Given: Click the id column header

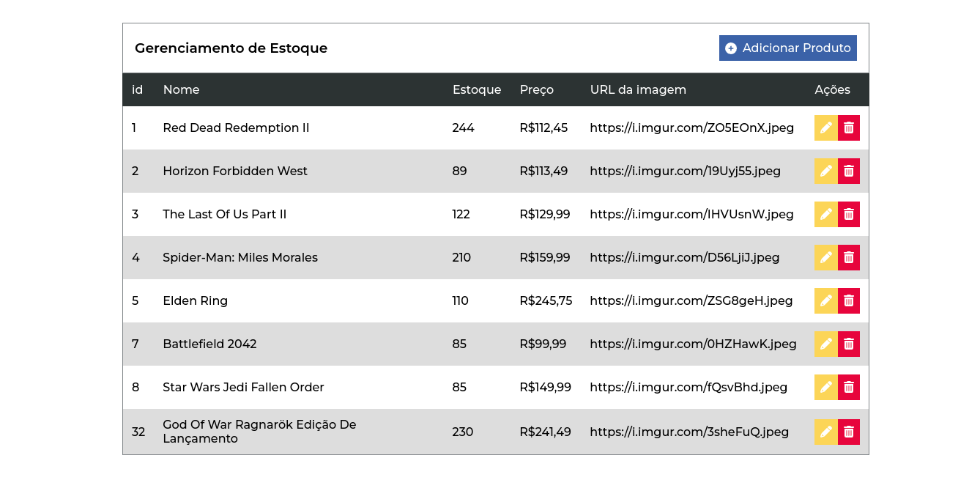Looking at the screenshot, I should (137, 89).
